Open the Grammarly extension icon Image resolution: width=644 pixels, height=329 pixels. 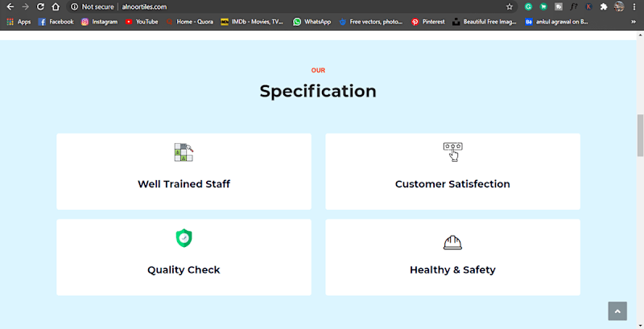pos(528,6)
